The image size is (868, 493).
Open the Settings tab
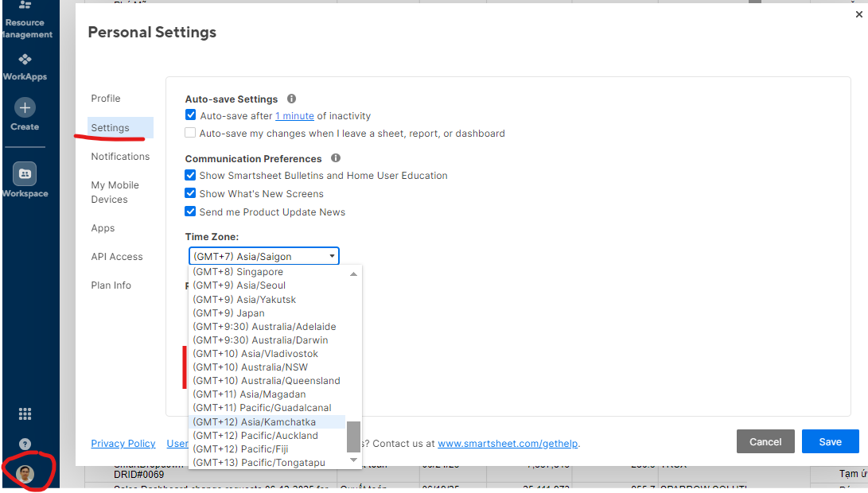coord(120,128)
